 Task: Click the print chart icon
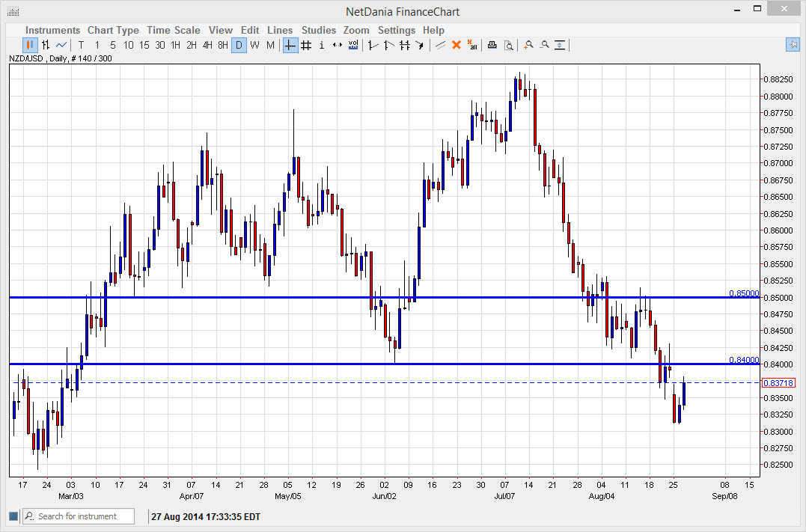tap(492, 45)
